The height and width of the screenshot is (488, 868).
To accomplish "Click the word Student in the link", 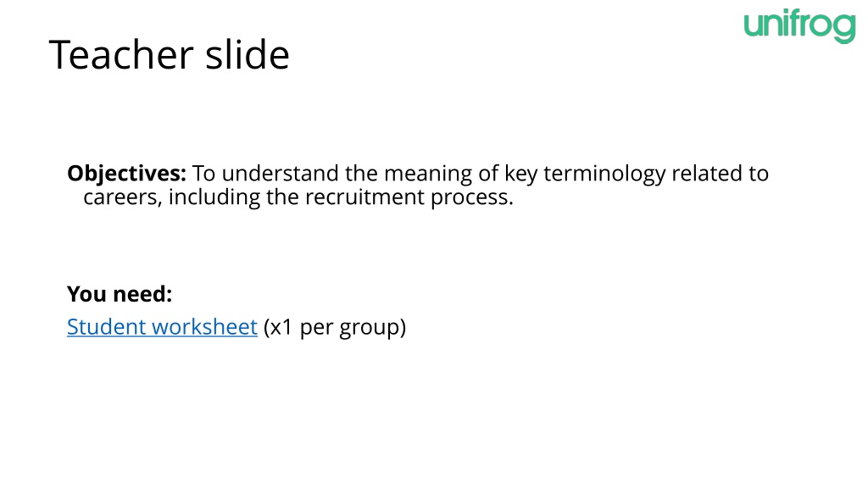I will [x=106, y=327].
